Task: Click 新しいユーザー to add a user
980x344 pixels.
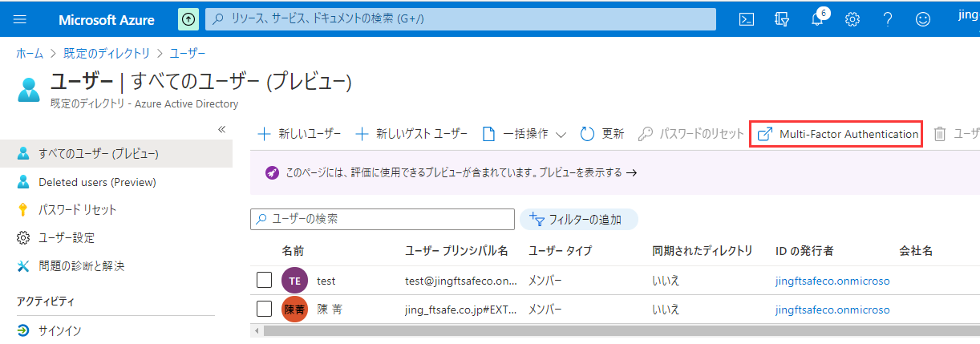Action: [x=299, y=134]
